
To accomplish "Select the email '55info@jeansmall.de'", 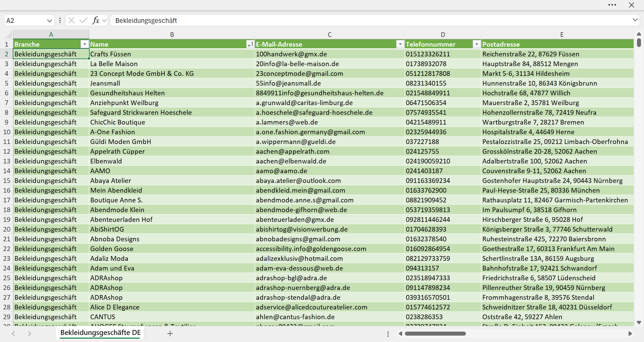I will coord(330,83).
